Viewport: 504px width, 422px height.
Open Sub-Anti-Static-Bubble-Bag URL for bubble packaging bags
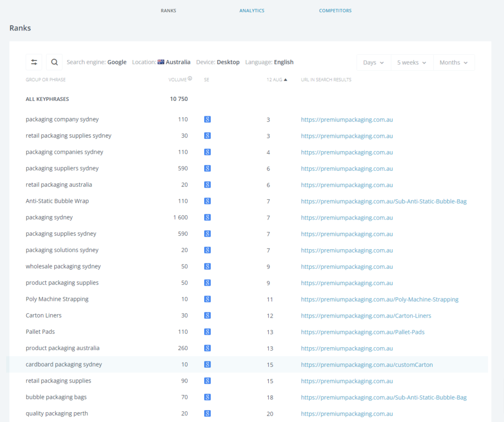click(384, 397)
